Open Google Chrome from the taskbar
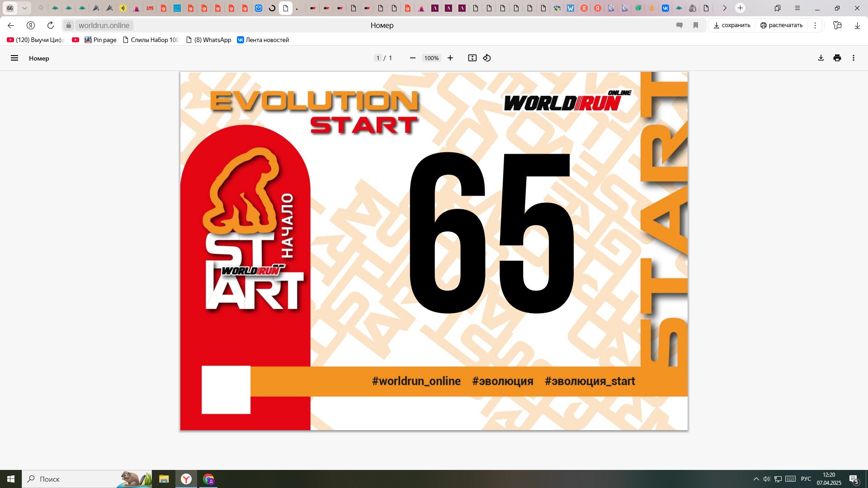Image resolution: width=868 pixels, height=488 pixels. (x=208, y=479)
